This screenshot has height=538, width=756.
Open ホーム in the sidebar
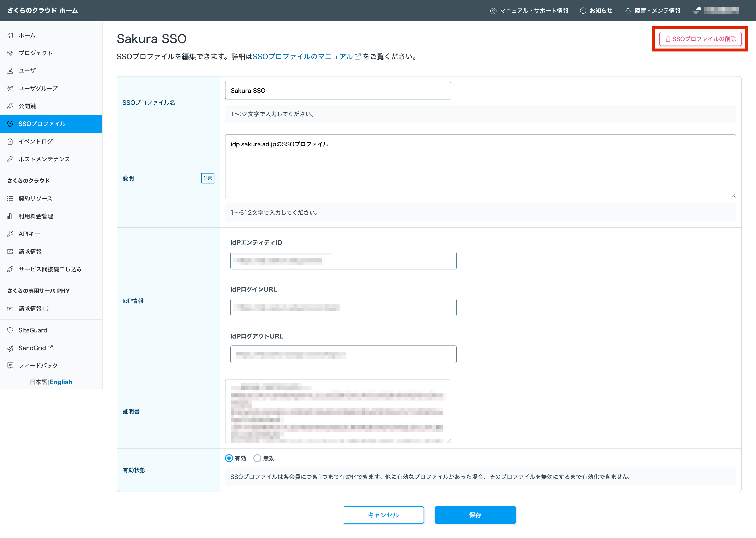pos(51,35)
